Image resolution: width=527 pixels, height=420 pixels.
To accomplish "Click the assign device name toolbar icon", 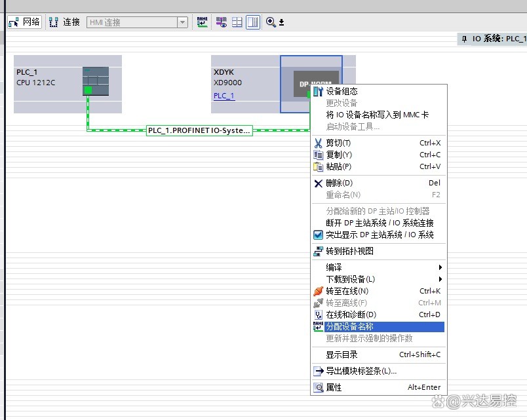I will [202, 22].
